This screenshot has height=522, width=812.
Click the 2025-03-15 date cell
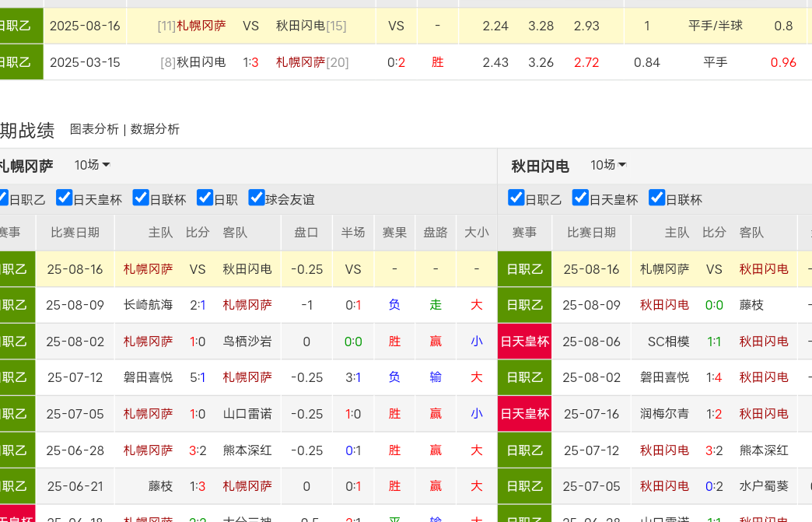[x=85, y=63]
